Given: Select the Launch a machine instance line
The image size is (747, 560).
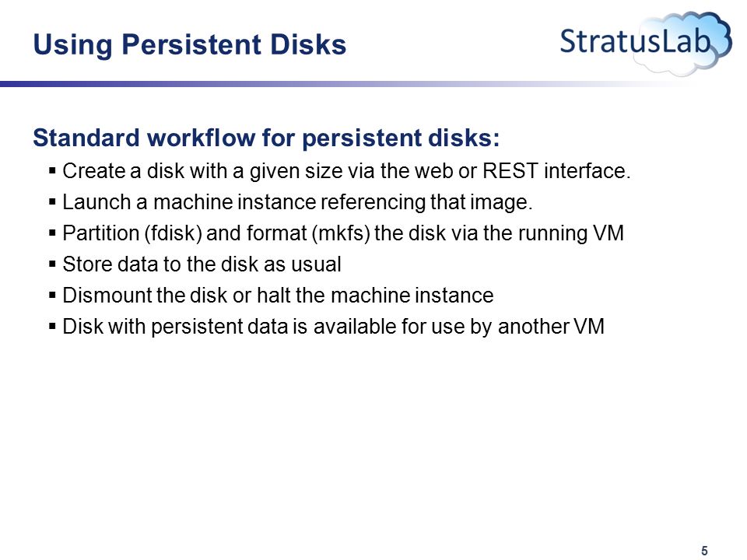Looking at the screenshot, I should point(297,202).
